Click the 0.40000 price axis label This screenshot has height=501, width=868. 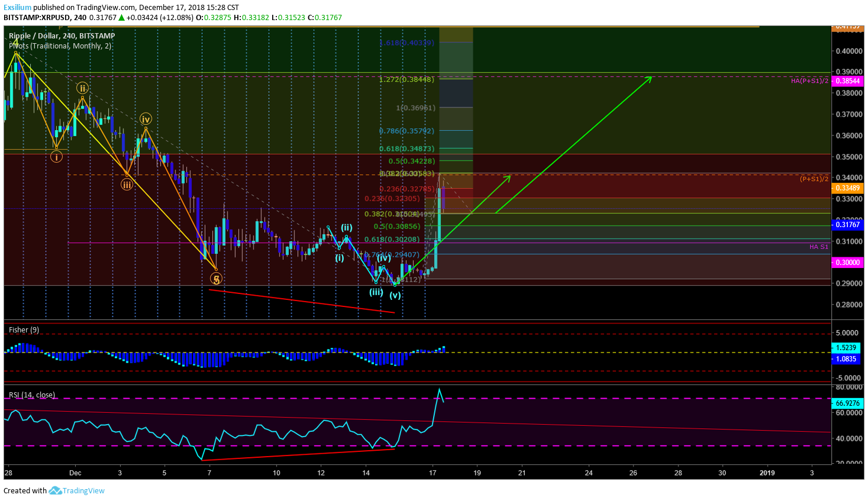tap(849, 51)
